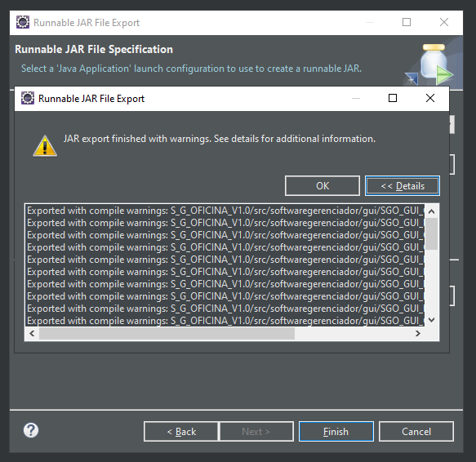Collapse the Details section
Viewport: 476px width, 462px height.
coord(403,185)
